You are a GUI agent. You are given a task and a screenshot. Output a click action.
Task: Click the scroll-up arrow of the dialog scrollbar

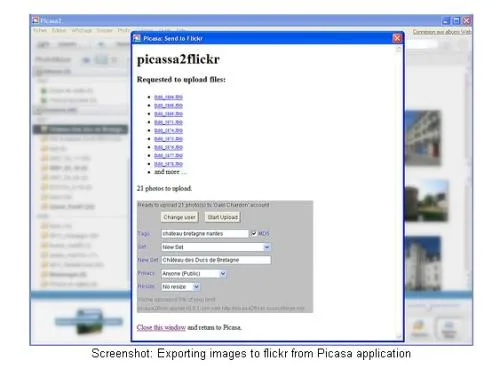tap(398, 49)
